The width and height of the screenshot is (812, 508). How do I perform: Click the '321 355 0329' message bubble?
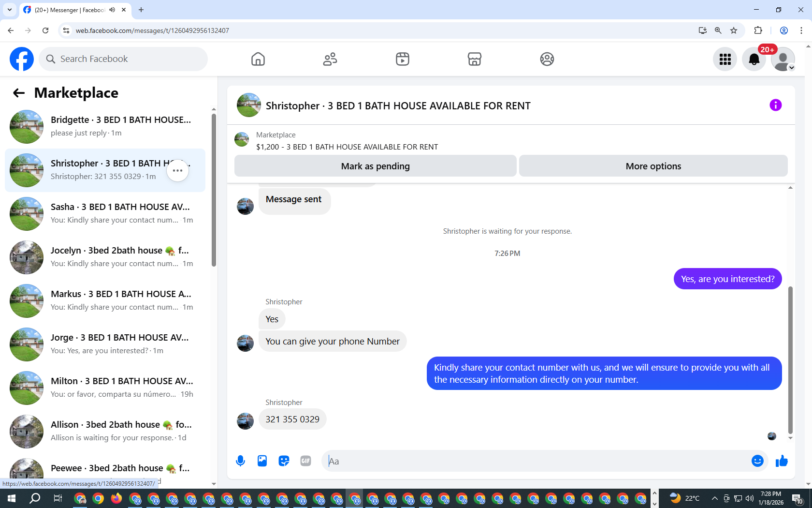(292, 419)
